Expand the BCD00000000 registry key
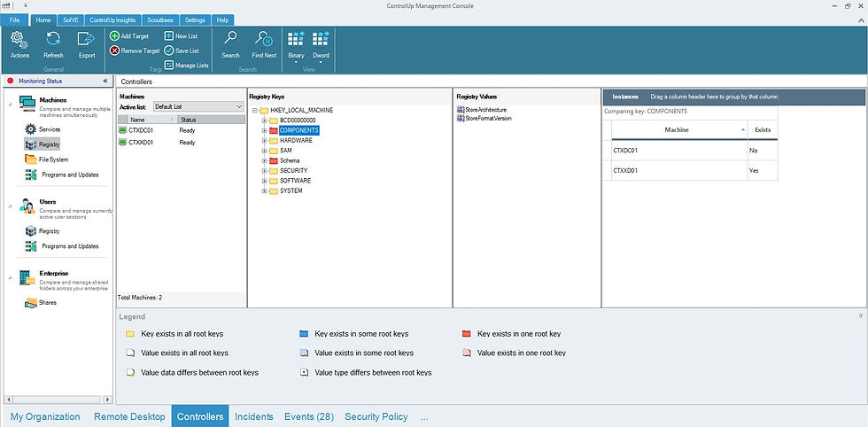Screen dimensions: 868x427 coord(265,120)
